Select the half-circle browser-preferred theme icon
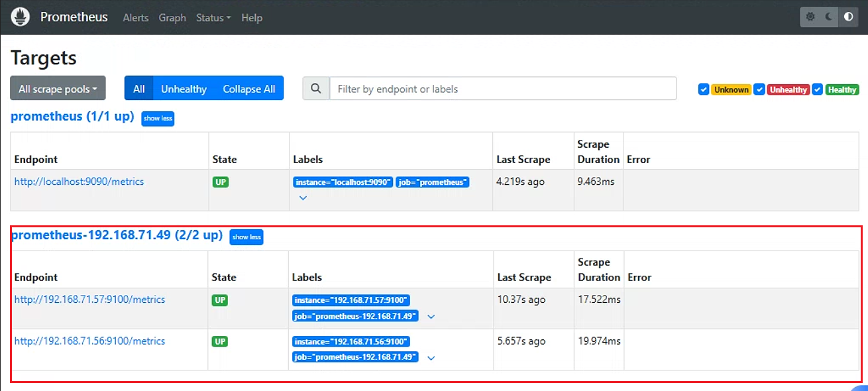The image size is (868, 391). [x=848, y=17]
